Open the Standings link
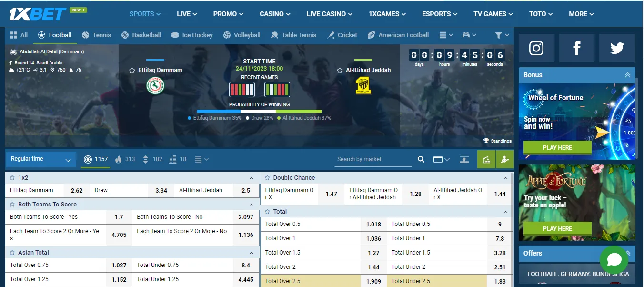 (497, 141)
